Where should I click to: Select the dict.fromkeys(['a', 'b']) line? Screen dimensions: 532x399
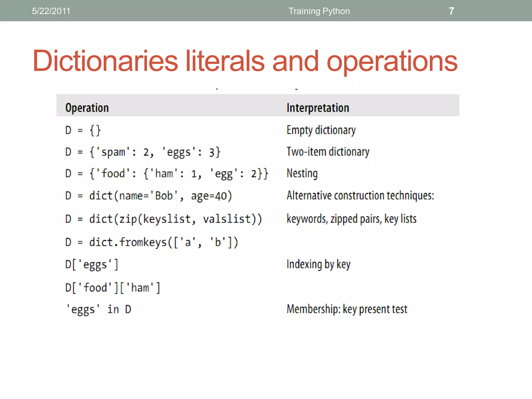(152, 242)
